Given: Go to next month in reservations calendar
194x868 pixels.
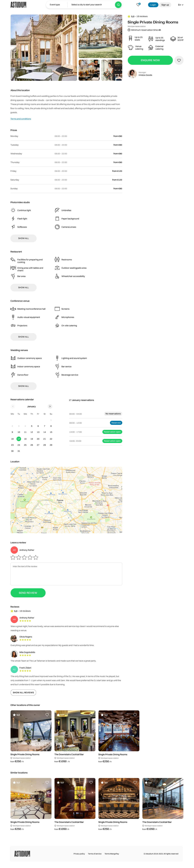Looking at the screenshot, I should 50,406.
